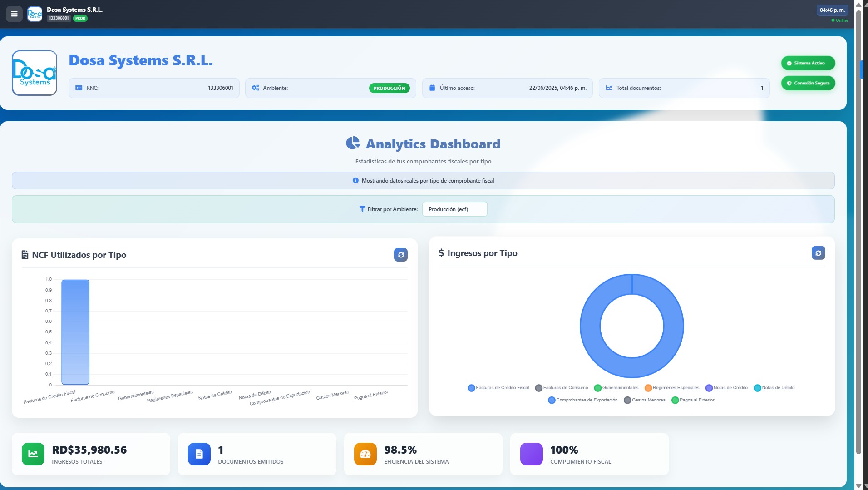Image resolution: width=868 pixels, height=490 pixels.
Task: Click the large Dosa Systems company logo
Action: (x=35, y=73)
